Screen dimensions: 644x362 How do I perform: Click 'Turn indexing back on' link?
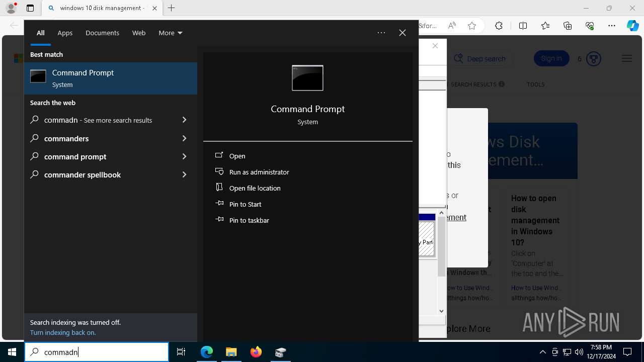click(x=63, y=332)
